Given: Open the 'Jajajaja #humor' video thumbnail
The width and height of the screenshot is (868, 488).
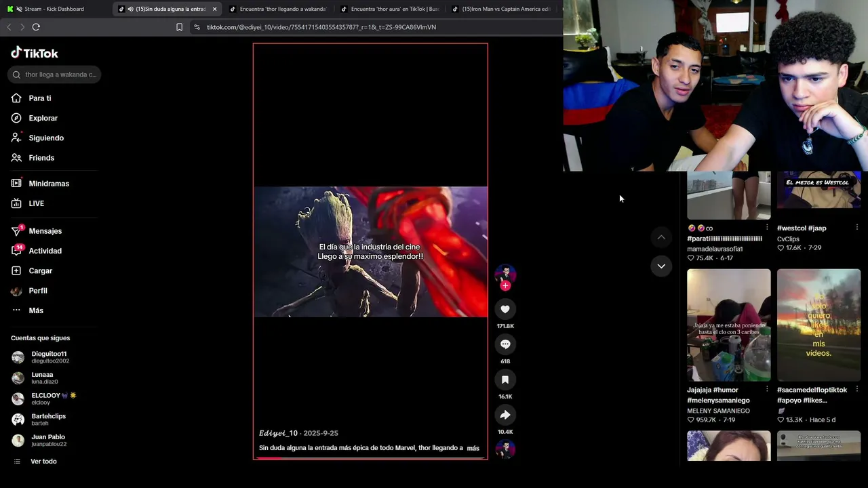Looking at the screenshot, I should click(x=729, y=325).
